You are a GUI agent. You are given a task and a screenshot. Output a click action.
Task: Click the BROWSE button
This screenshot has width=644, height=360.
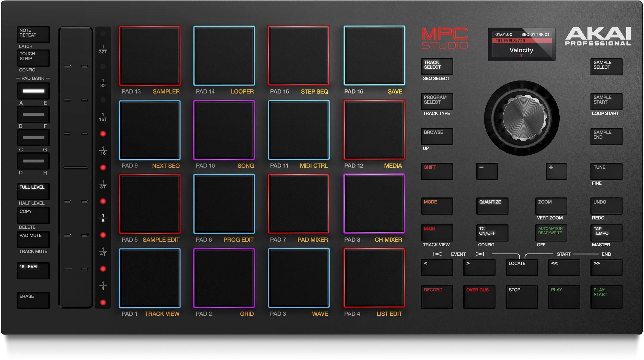coord(437,137)
